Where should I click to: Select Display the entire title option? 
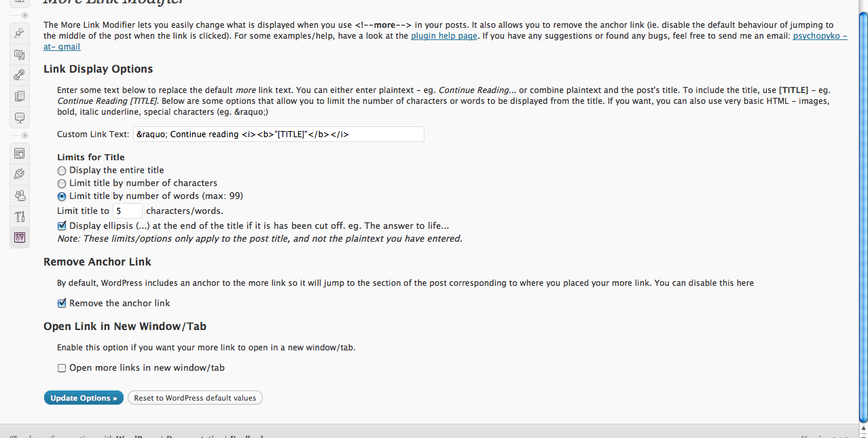coord(62,170)
